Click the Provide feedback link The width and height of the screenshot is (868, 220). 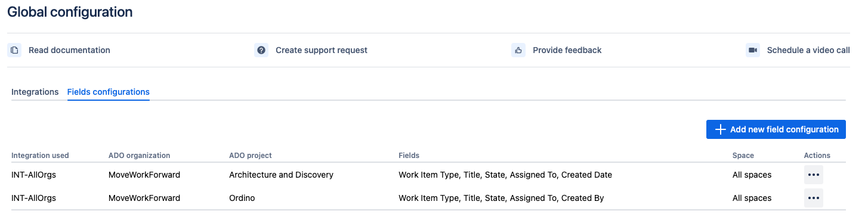pos(567,50)
